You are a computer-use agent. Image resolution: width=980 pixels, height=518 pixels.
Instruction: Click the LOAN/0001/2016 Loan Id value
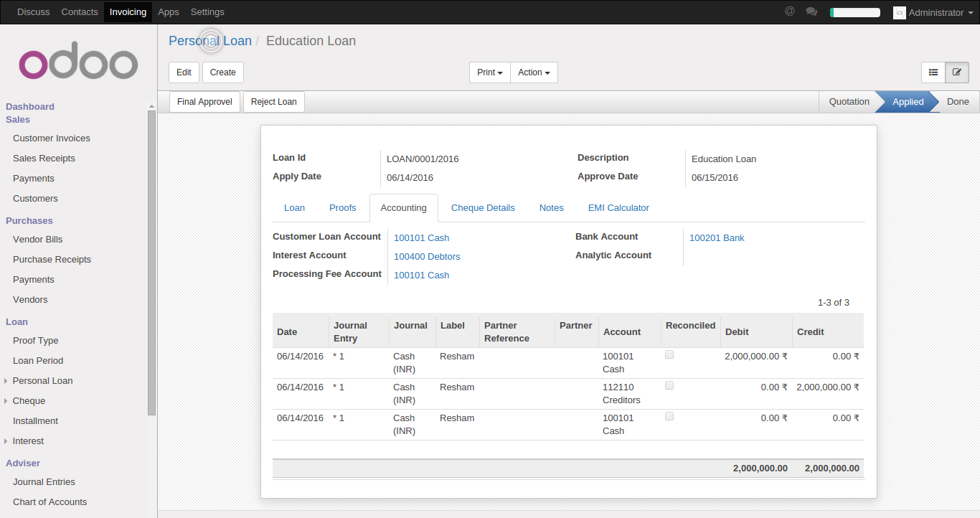click(x=423, y=159)
